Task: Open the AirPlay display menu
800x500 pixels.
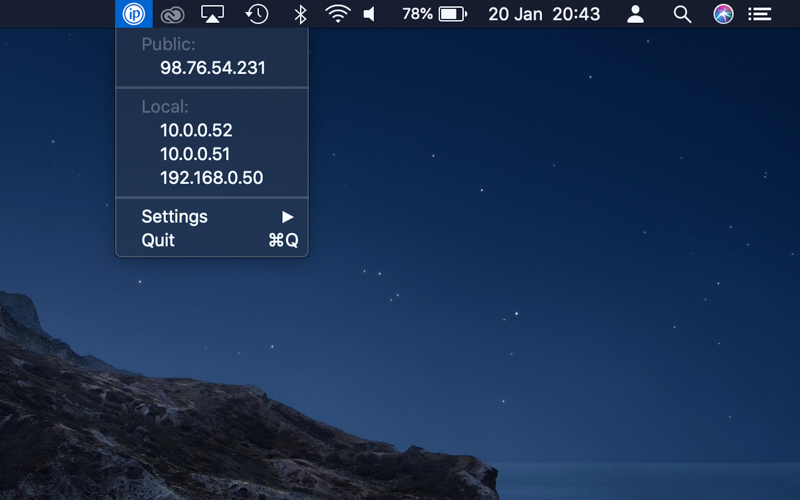Action: (x=212, y=14)
